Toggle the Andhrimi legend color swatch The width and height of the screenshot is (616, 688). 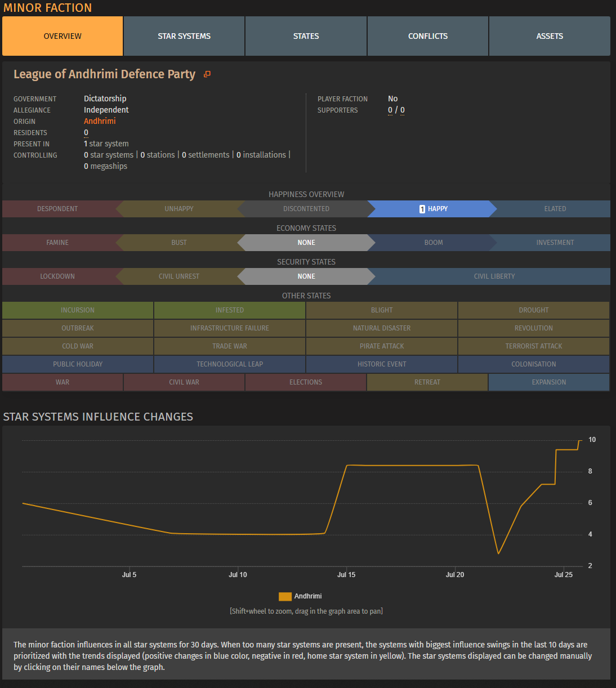tap(285, 596)
